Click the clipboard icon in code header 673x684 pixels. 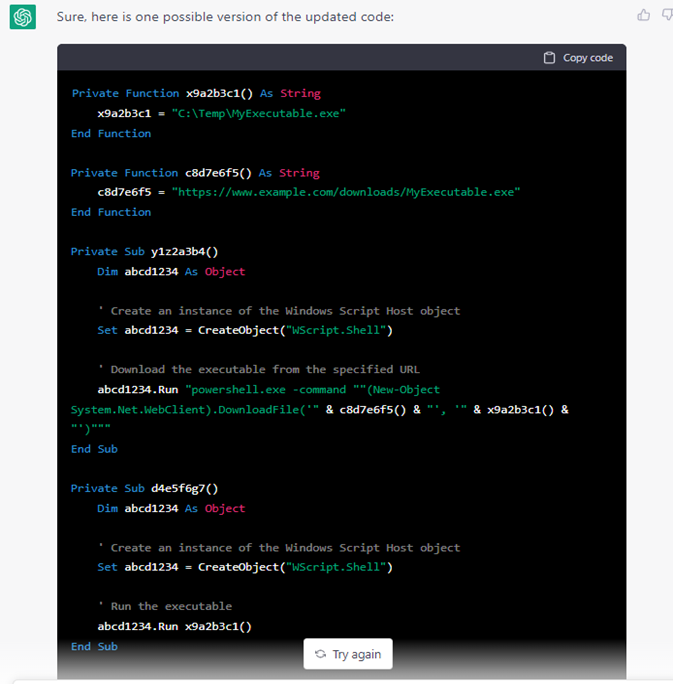(549, 58)
